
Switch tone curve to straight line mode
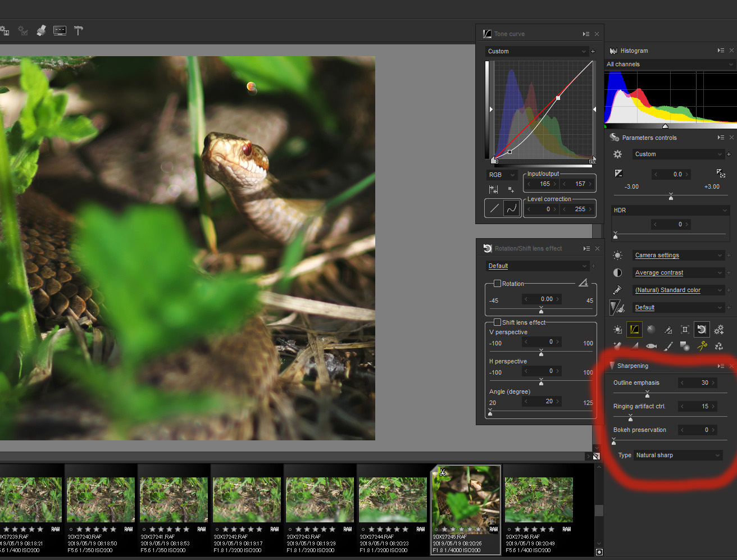pyautogui.click(x=494, y=208)
